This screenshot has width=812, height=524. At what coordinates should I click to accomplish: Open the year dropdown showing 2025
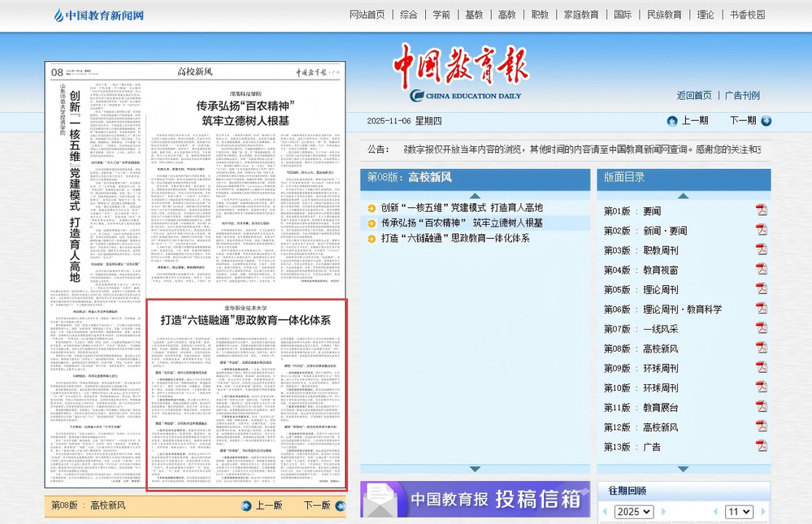pyautogui.click(x=634, y=512)
